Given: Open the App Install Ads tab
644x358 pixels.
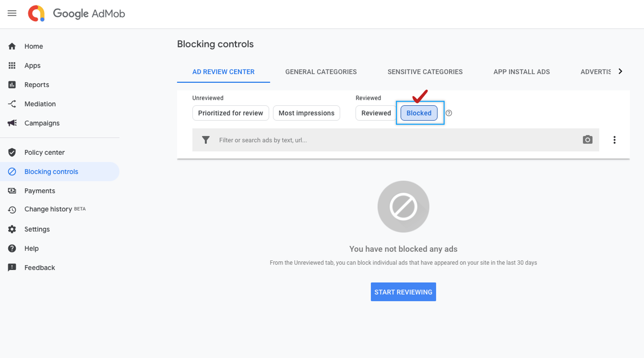Looking at the screenshot, I should pos(521,72).
